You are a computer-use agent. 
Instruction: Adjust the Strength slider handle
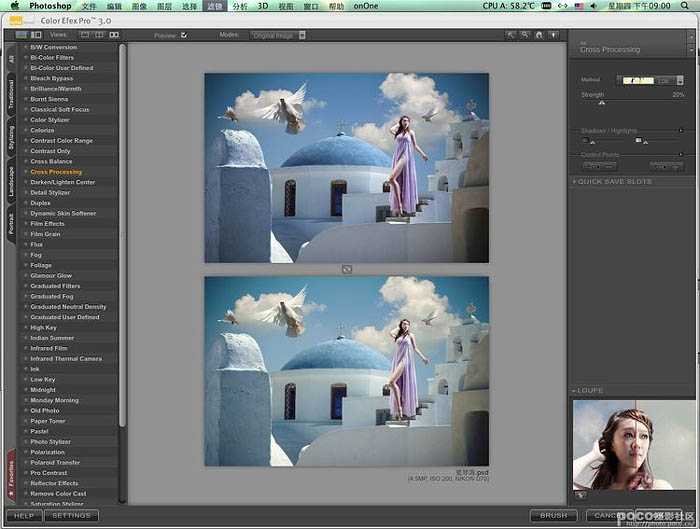[601, 103]
